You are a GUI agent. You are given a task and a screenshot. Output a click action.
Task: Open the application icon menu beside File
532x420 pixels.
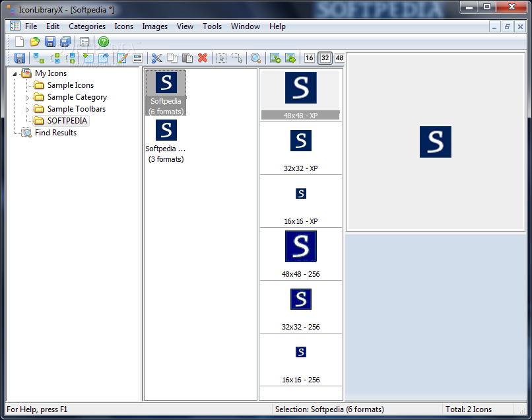[x=15, y=26]
